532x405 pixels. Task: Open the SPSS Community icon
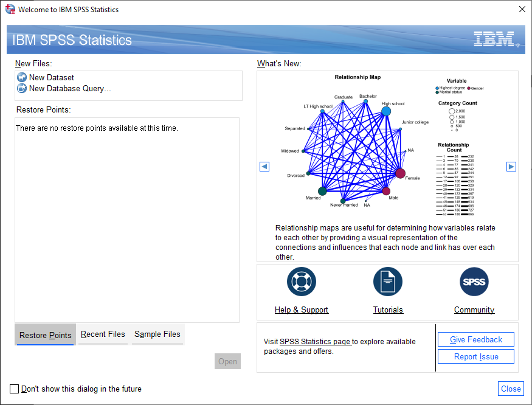point(474,282)
